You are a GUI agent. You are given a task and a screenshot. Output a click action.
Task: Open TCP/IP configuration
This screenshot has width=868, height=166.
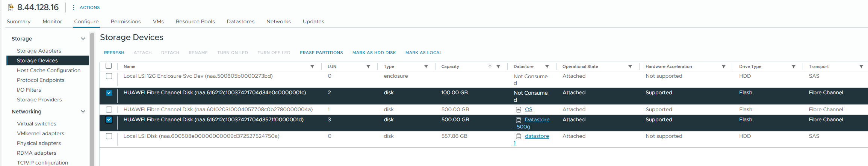point(42,163)
